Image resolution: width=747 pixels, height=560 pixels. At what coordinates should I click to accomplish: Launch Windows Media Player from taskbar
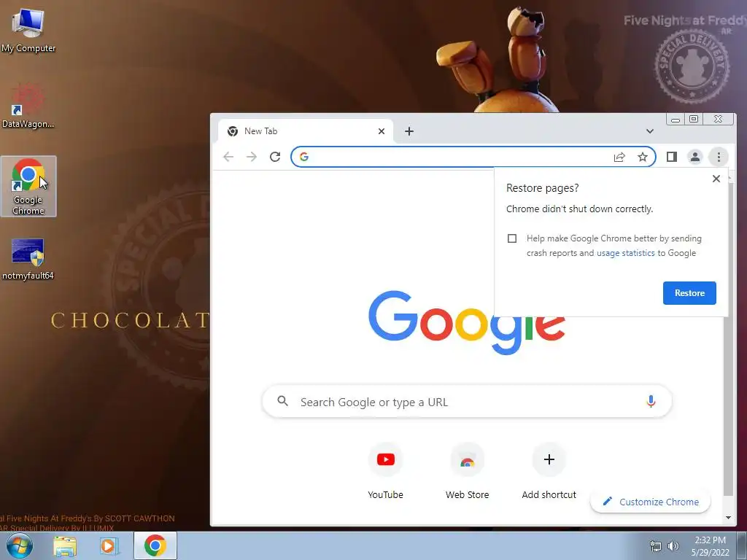109,545
